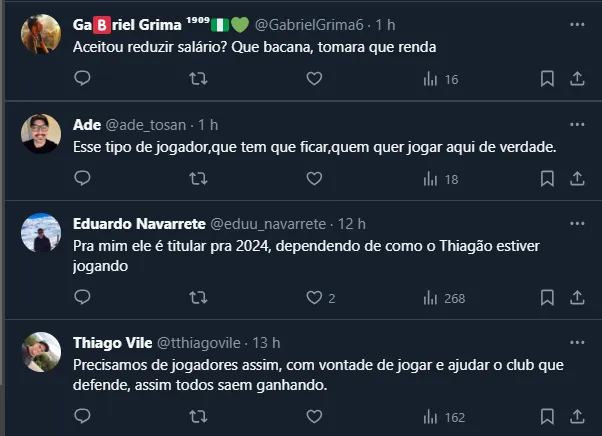Reply to Eduardo Navarrete's tweet

[83, 298]
